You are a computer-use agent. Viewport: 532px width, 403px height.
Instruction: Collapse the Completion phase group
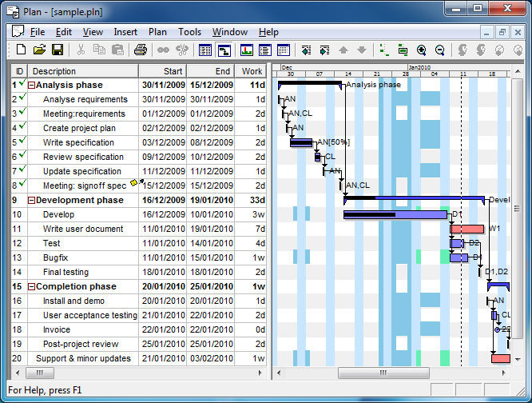coord(31,287)
